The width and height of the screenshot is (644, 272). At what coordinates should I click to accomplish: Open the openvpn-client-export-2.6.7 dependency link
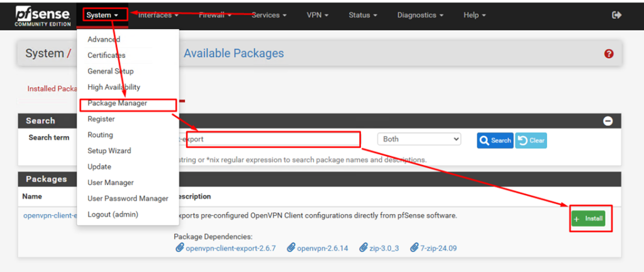click(x=226, y=248)
